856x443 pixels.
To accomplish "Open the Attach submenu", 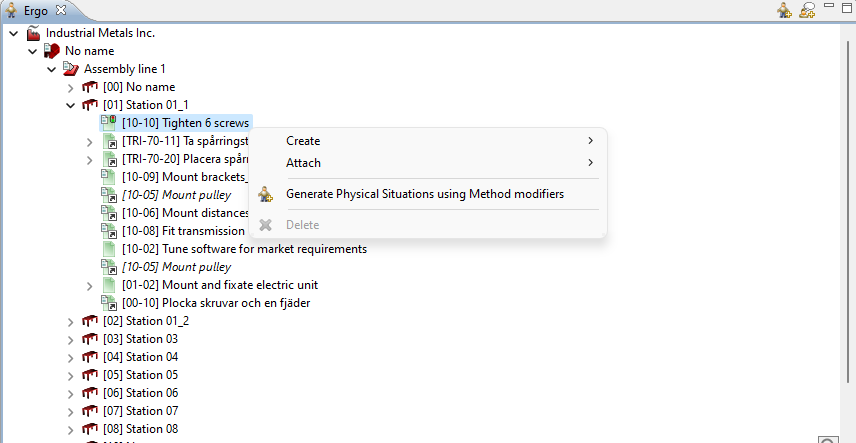I will tap(303, 163).
